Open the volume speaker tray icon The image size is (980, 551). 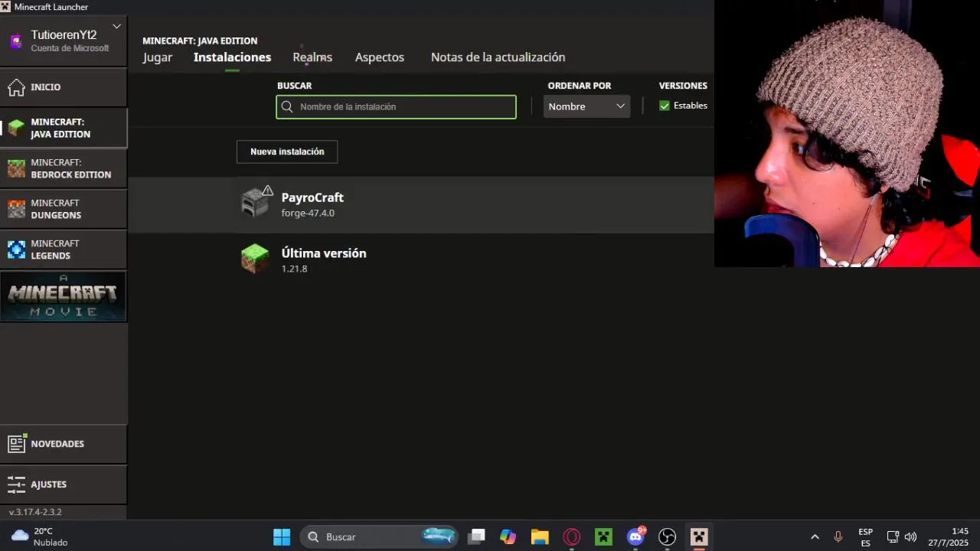coord(910,537)
